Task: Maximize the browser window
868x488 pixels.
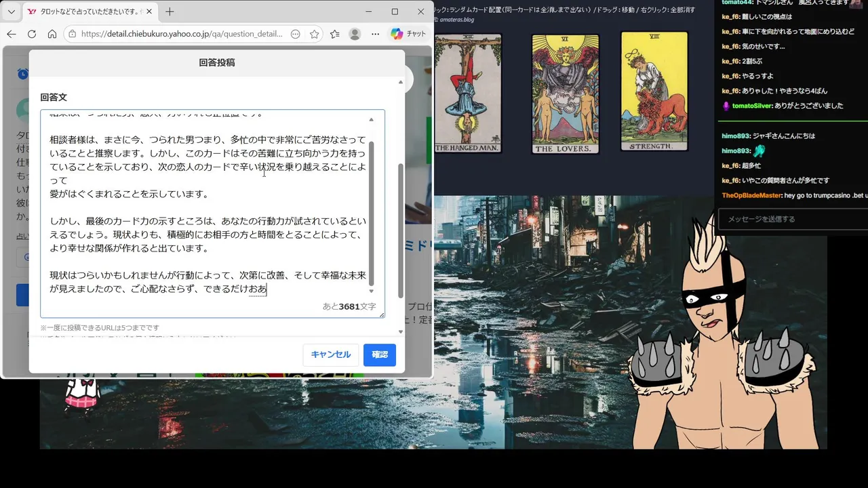Action: 395,12
